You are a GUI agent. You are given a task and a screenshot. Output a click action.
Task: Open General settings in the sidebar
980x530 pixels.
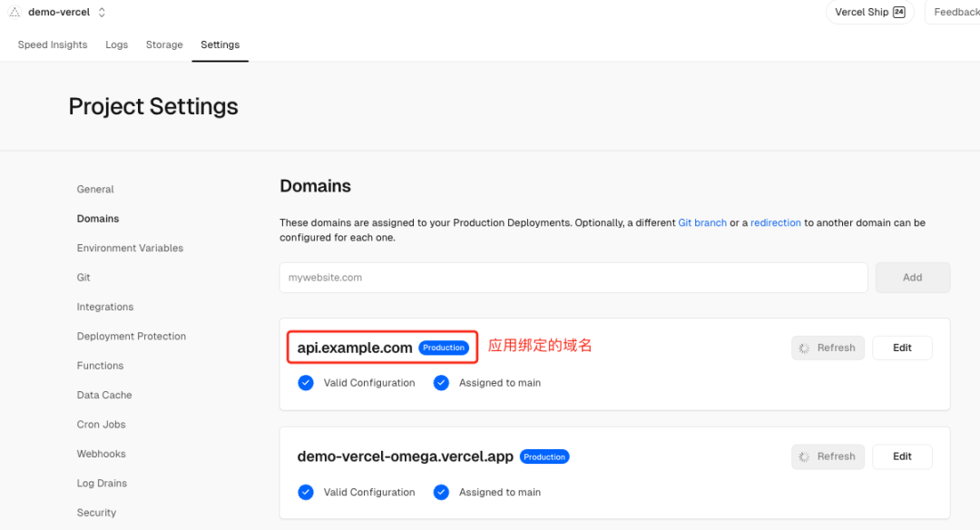[95, 189]
